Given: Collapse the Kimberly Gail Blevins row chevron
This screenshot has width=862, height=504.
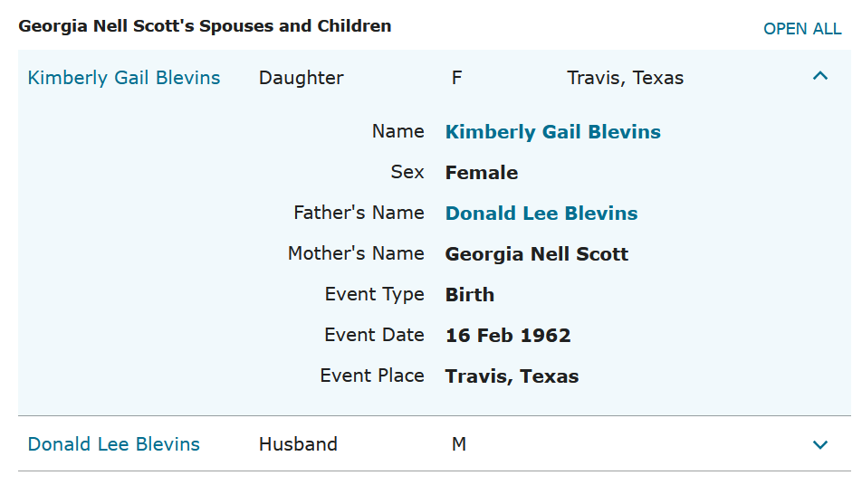Looking at the screenshot, I should [820, 77].
